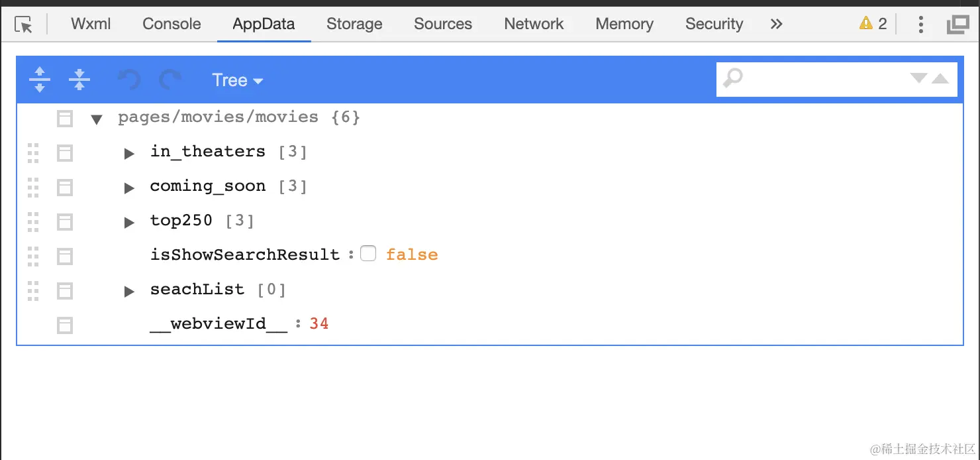Collapse all fields in the tree

[x=79, y=80]
